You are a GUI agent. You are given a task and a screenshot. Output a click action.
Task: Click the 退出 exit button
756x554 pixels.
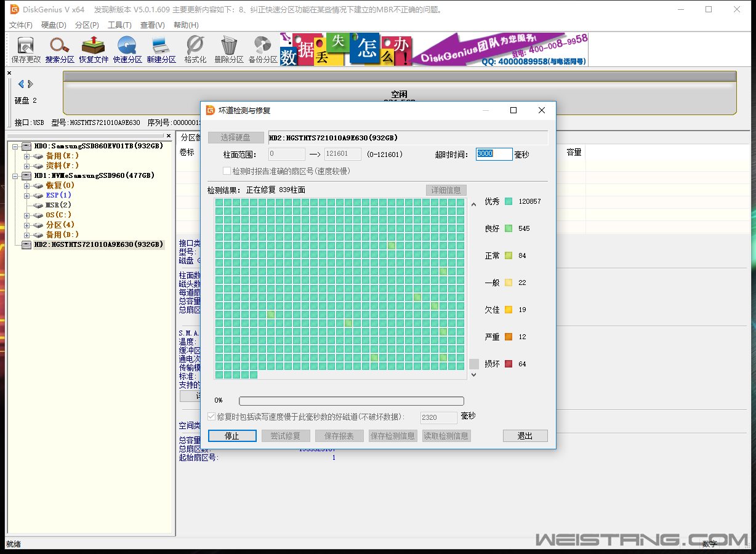pyautogui.click(x=525, y=436)
